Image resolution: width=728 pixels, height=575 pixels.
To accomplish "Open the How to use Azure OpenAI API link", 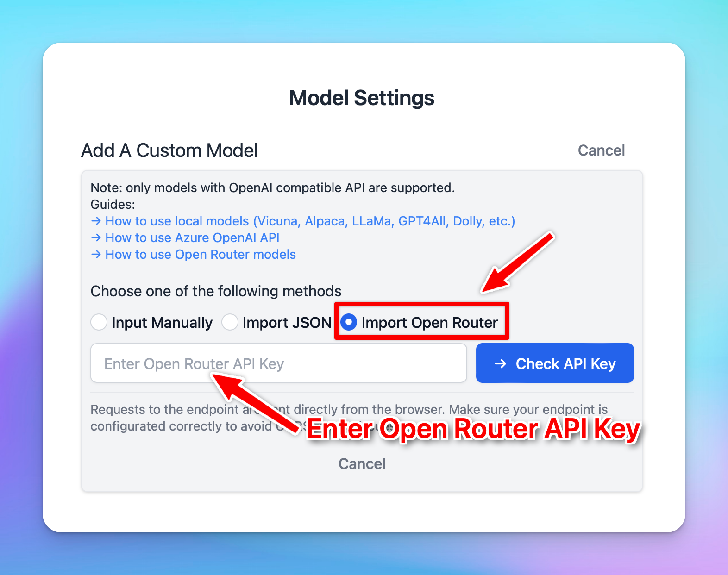I will [x=192, y=238].
